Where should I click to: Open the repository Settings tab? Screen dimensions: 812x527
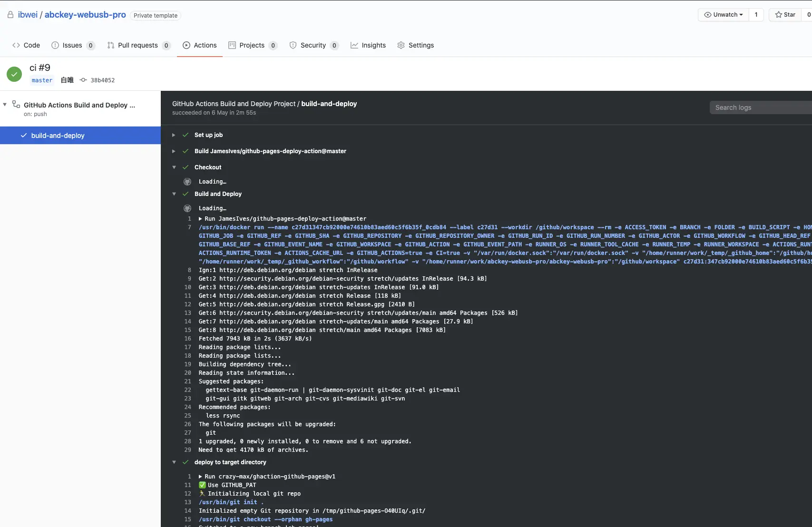(416, 45)
